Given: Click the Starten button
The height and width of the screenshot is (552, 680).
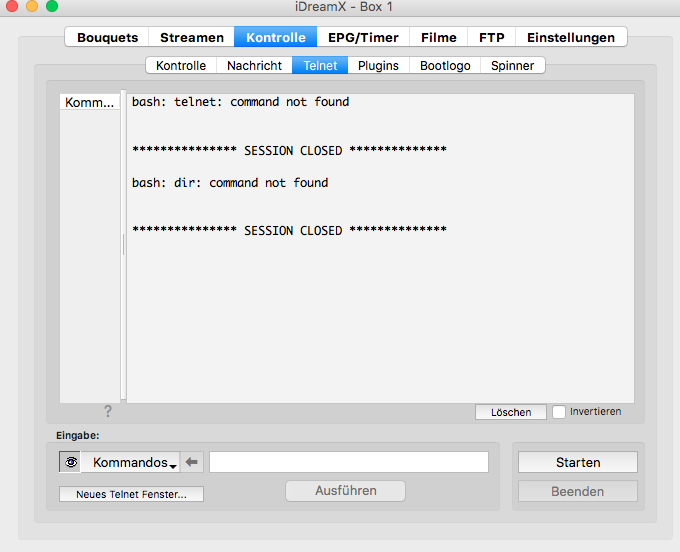Looking at the screenshot, I should coord(578,462).
